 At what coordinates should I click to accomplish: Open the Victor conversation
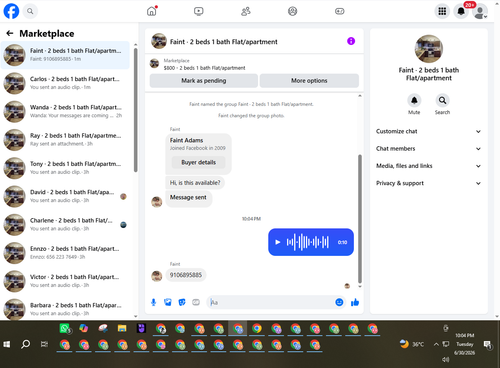pos(65,281)
